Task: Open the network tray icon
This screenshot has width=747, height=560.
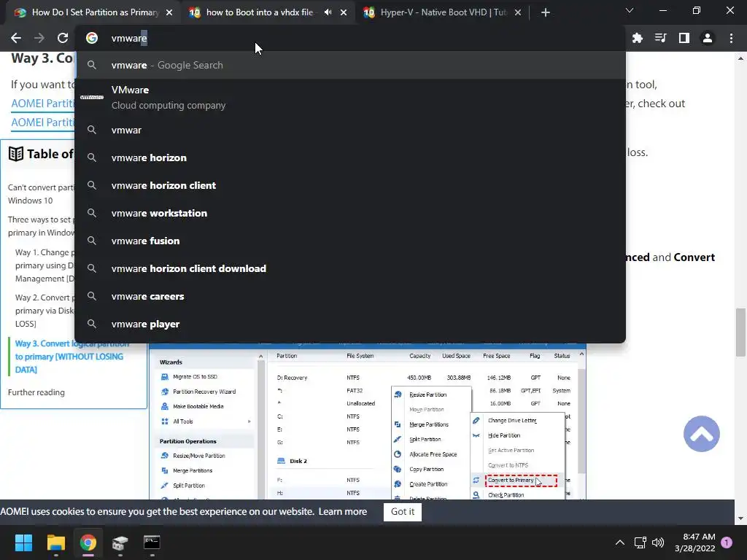Action: [640, 542]
